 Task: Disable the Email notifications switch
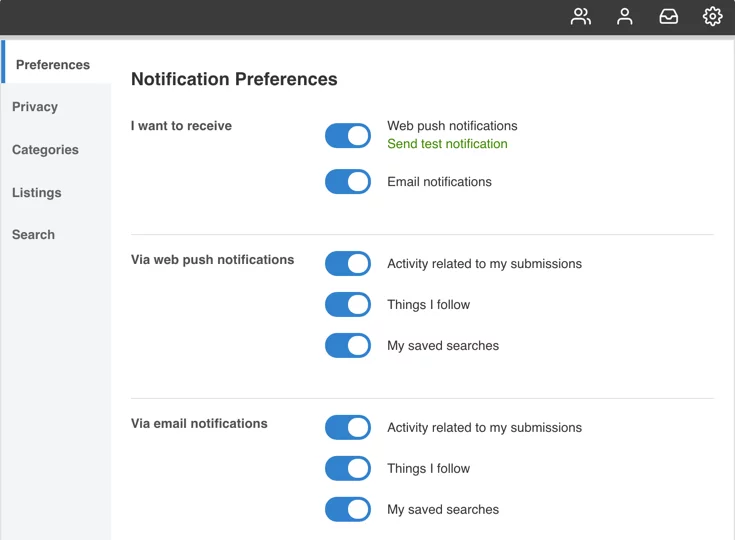click(x=348, y=182)
